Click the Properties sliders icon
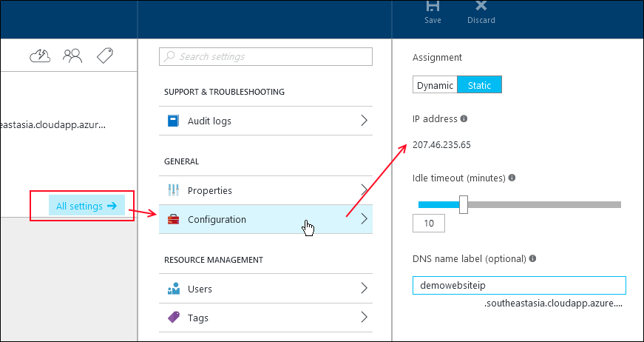This screenshot has height=342, width=644. pyautogui.click(x=173, y=190)
